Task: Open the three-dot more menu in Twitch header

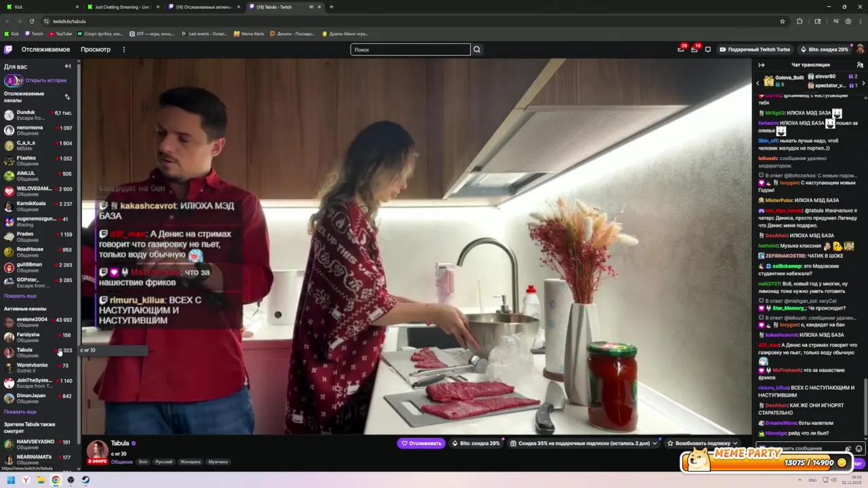Action: click(x=123, y=49)
